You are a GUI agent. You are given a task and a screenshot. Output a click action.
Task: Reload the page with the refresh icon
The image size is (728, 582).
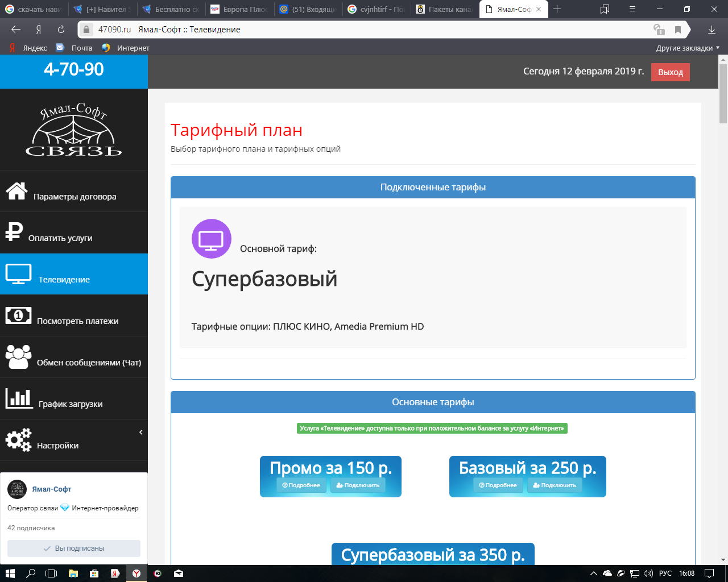61,30
